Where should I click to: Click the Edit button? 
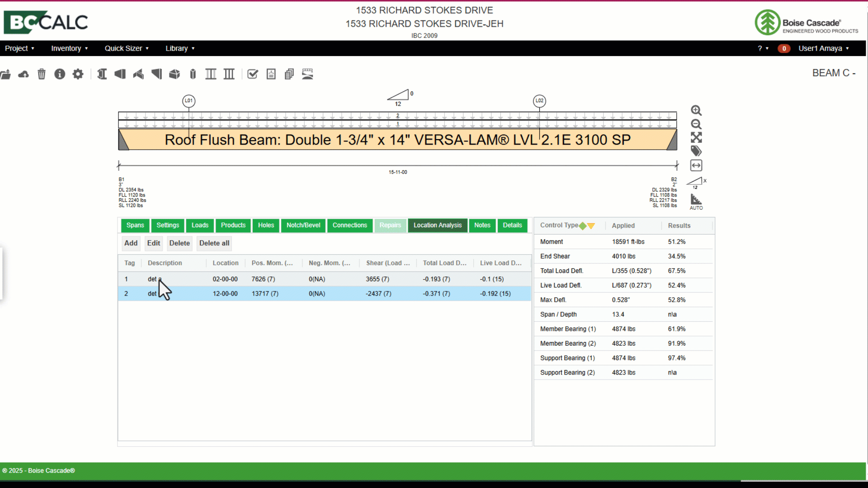[x=154, y=243]
